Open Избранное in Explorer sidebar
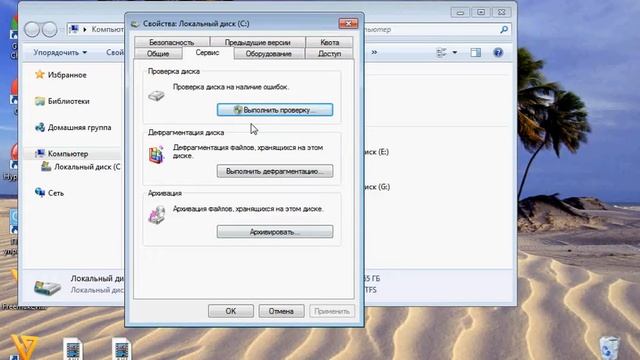640x360 pixels. pyautogui.click(x=67, y=75)
